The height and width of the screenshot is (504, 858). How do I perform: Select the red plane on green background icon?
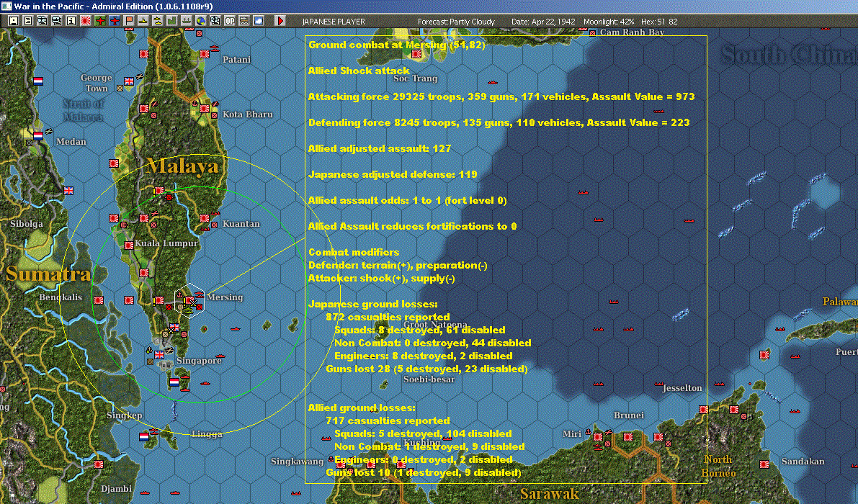[x=100, y=21]
